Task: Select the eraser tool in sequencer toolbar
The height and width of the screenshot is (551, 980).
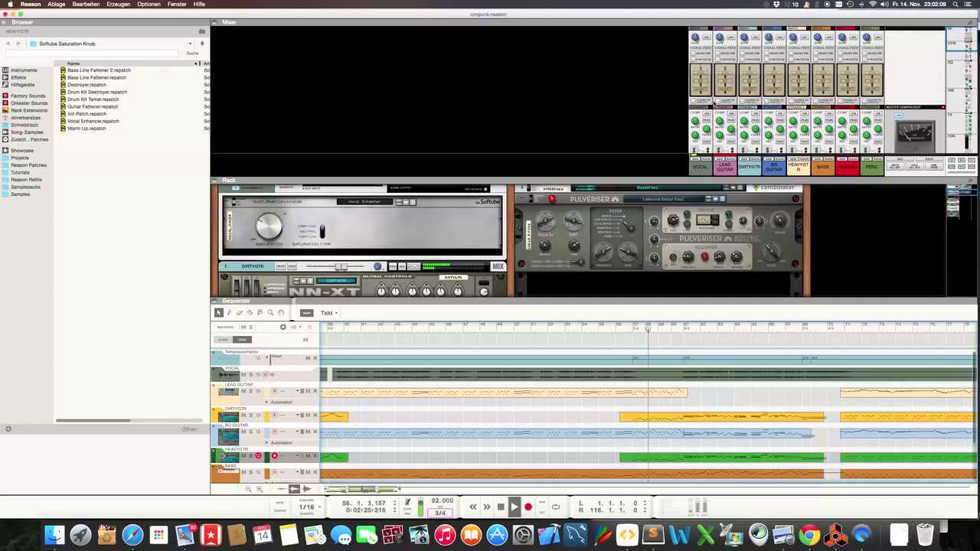Action: pyautogui.click(x=239, y=312)
